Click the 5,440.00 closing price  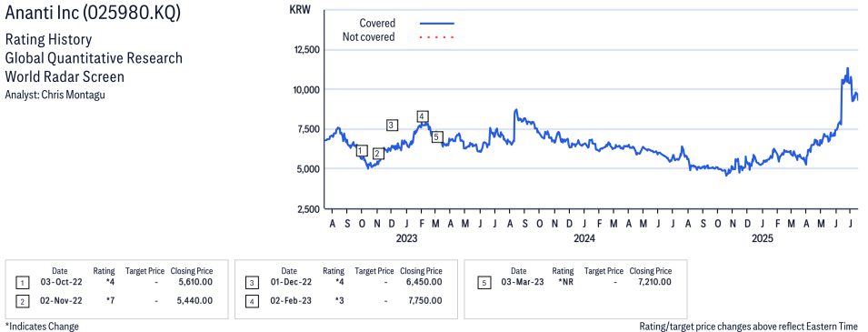click(195, 300)
